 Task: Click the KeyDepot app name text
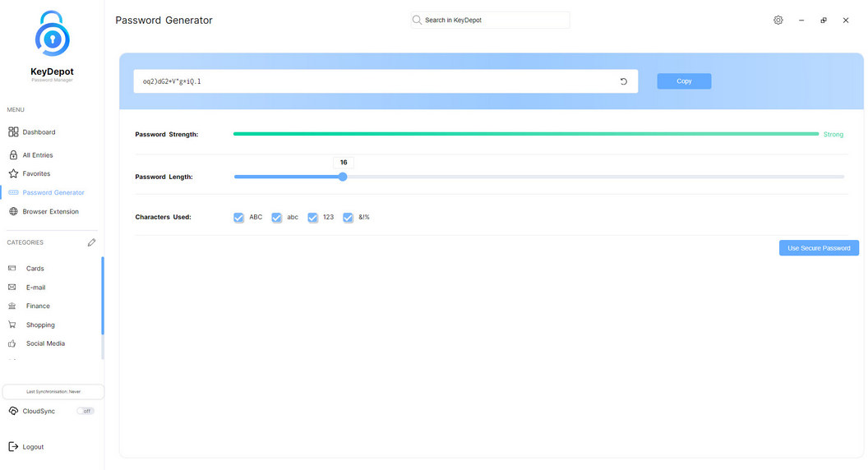[52, 71]
